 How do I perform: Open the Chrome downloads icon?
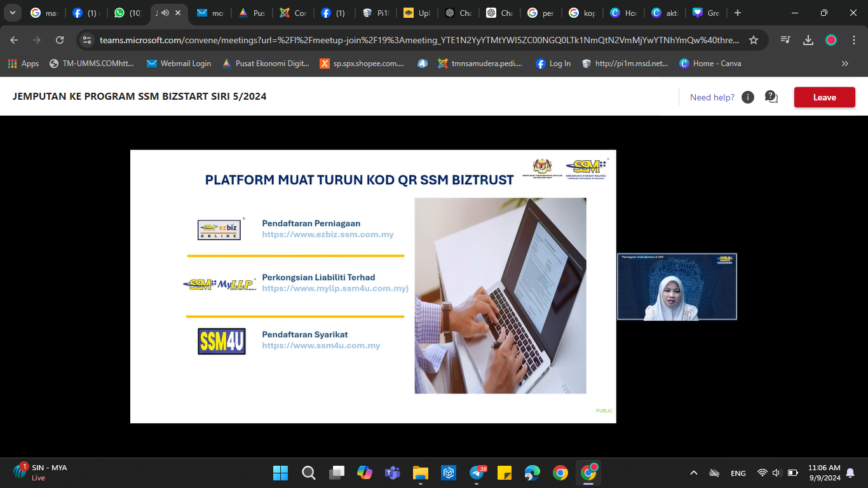pos(808,40)
